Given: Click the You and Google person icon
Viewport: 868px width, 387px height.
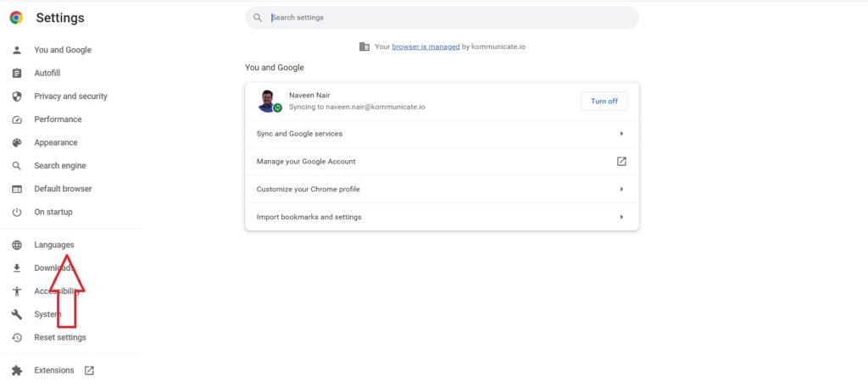Looking at the screenshot, I should click(17, 50).
